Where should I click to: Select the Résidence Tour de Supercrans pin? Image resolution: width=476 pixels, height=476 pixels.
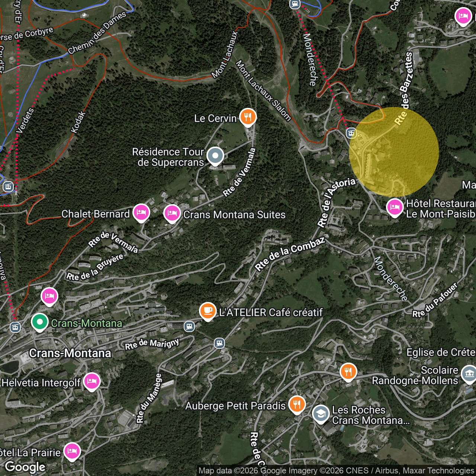tap(215, 156)
